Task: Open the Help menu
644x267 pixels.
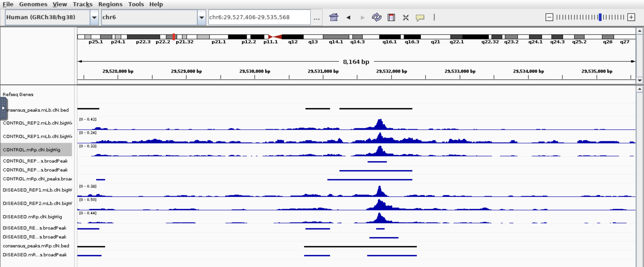Action: point(156,4)
